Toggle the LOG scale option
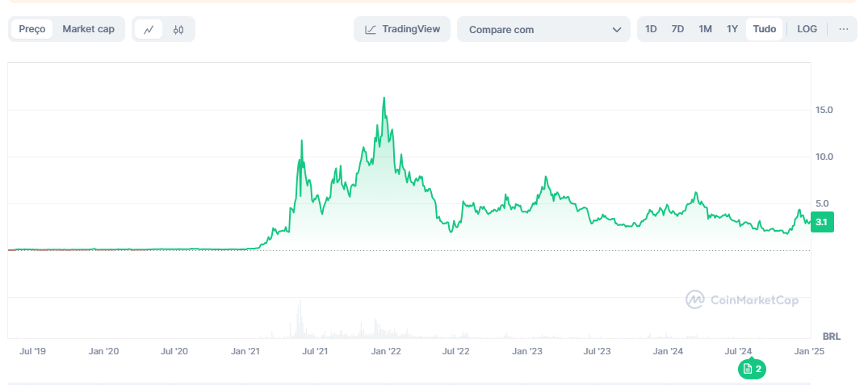The height and width of the screenshot is (385, 868). click(807, 29)
